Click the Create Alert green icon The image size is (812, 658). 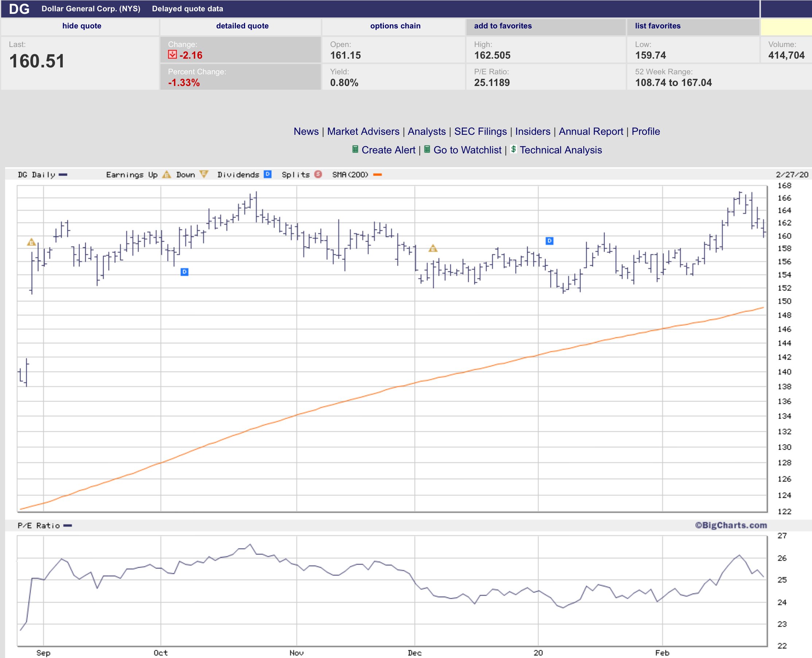355,149
